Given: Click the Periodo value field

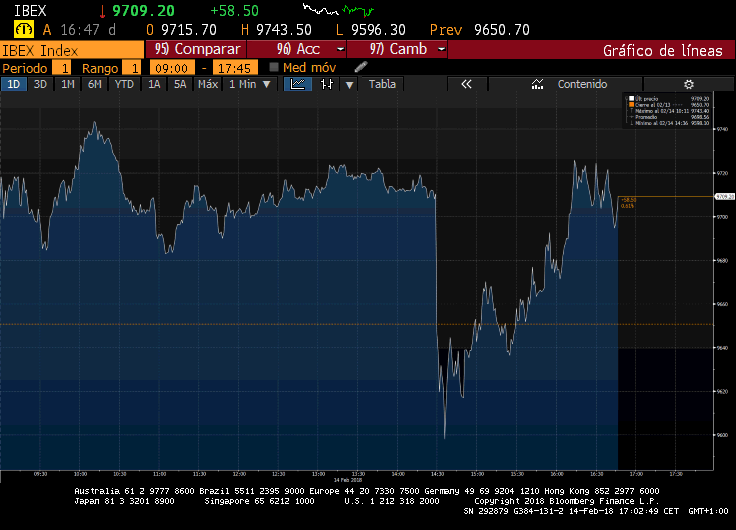Looking at the screenshot, I should pos(61,68).
